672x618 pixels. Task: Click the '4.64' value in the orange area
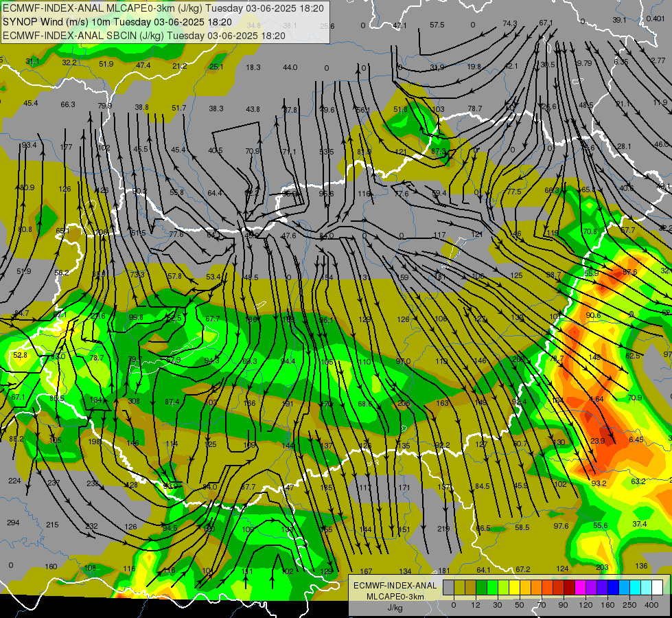[596, 399]
